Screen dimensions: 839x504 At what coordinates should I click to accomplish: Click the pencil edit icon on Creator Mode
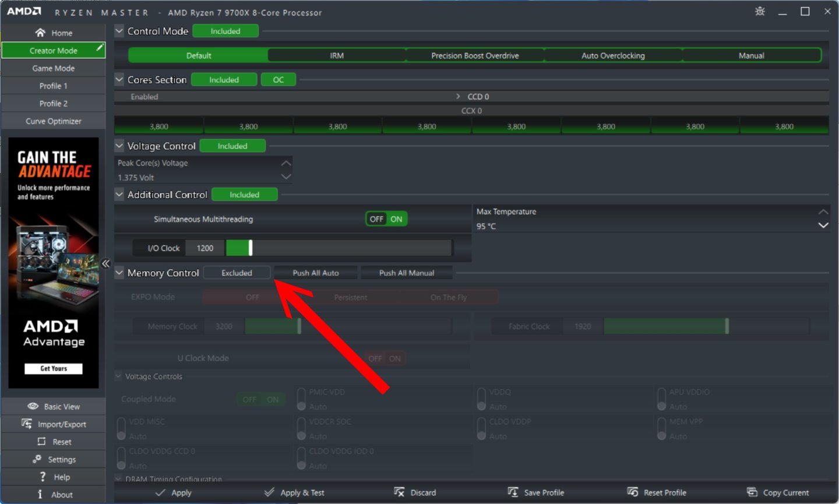tap(100, 47)
